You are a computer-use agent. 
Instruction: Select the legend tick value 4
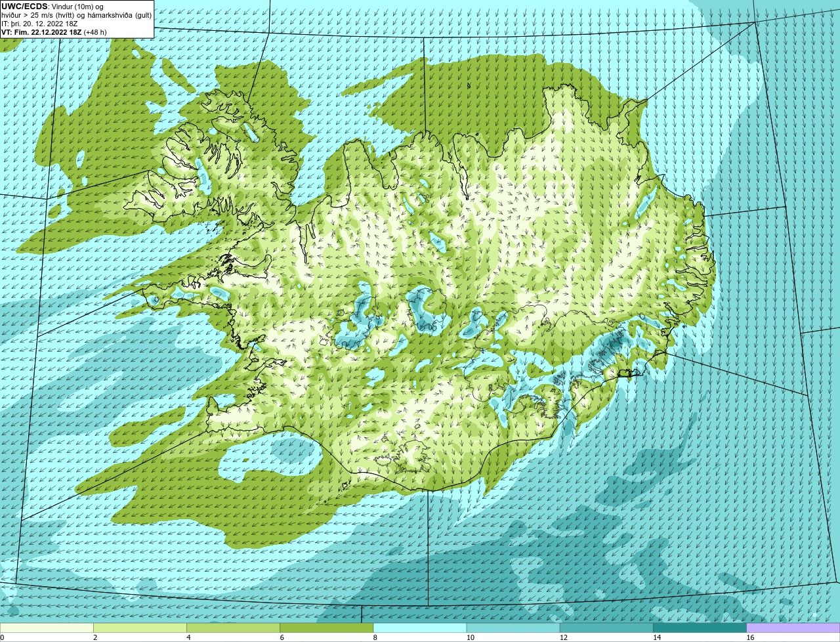coord(188,637)
